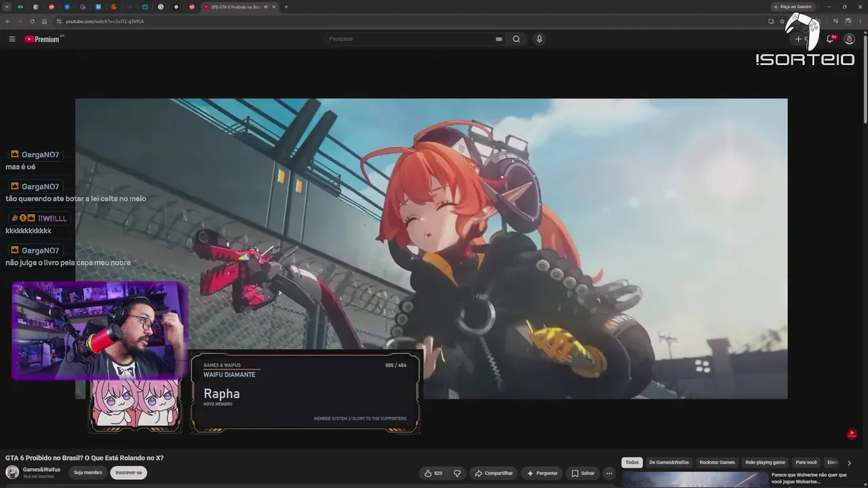Click the 'Salvar' save button
This screenshot has height=488, width=868.
(x=583, y=473)
